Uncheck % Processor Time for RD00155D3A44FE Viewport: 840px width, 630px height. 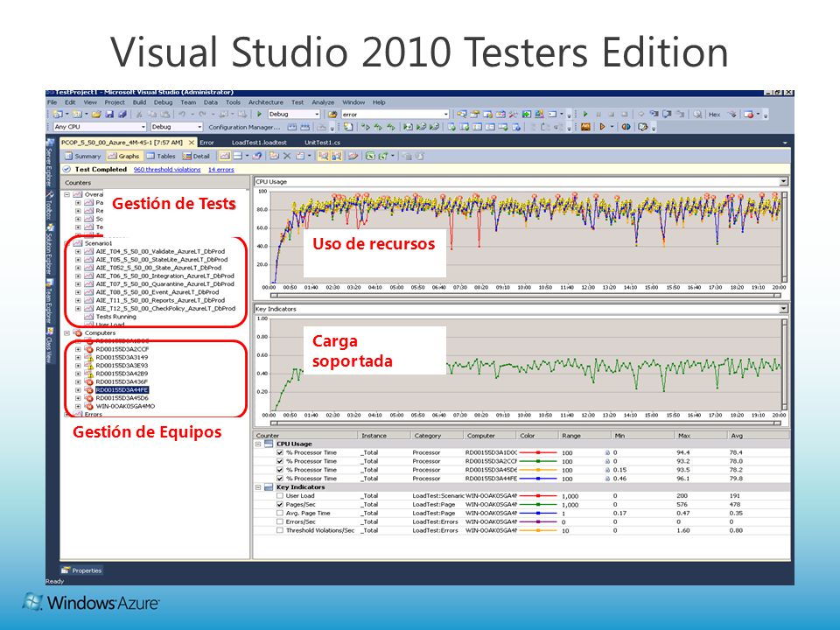[280, 479]
